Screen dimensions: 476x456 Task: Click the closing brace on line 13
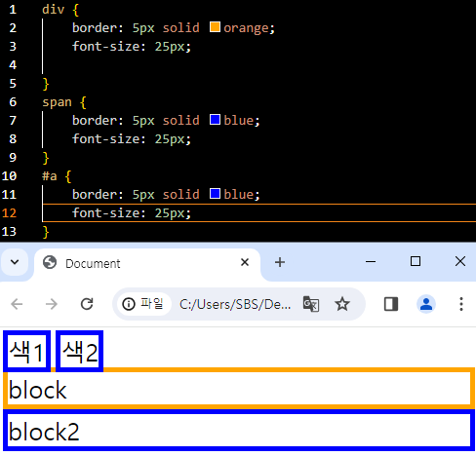pos(46,232)
